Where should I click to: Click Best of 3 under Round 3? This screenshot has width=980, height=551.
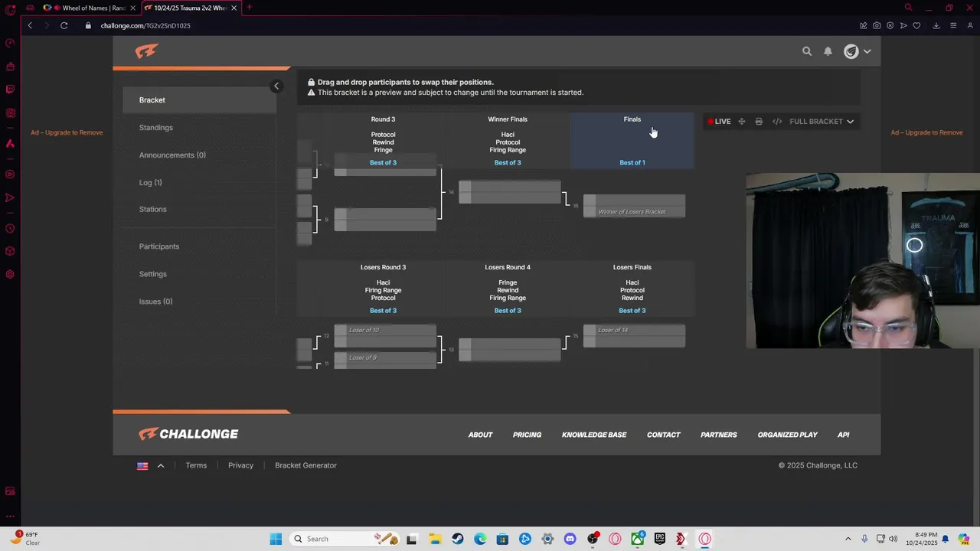pos(383,163)
